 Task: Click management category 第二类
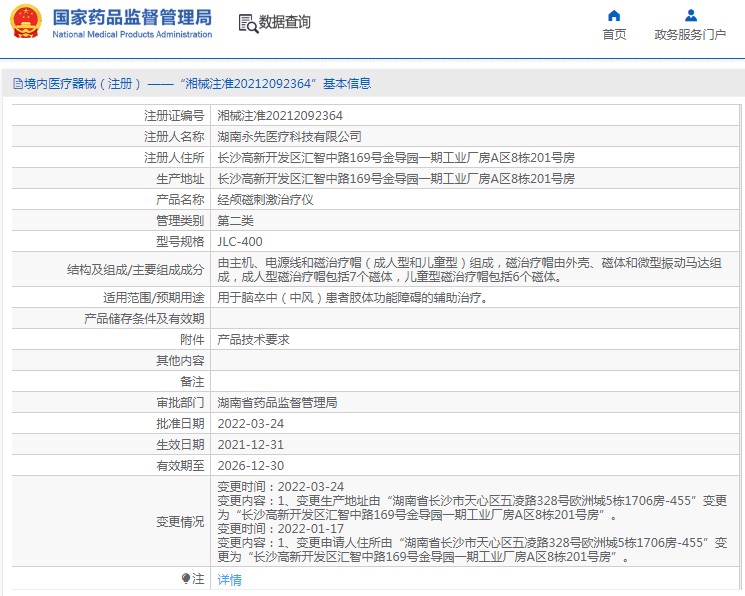[235, 221]
